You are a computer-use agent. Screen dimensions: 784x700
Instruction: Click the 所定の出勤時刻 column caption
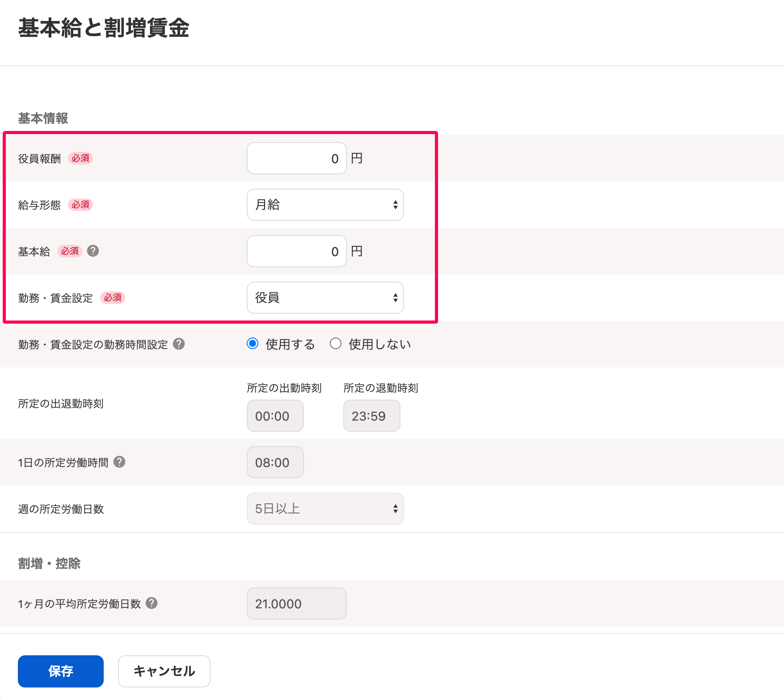pos(284,388)
